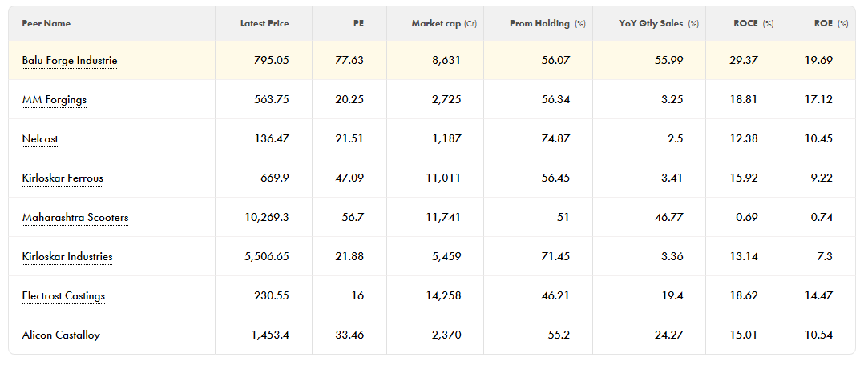Select Balu Forge ROE value 19.69
This screenshot has width=868, height=365.
[819, 60]
